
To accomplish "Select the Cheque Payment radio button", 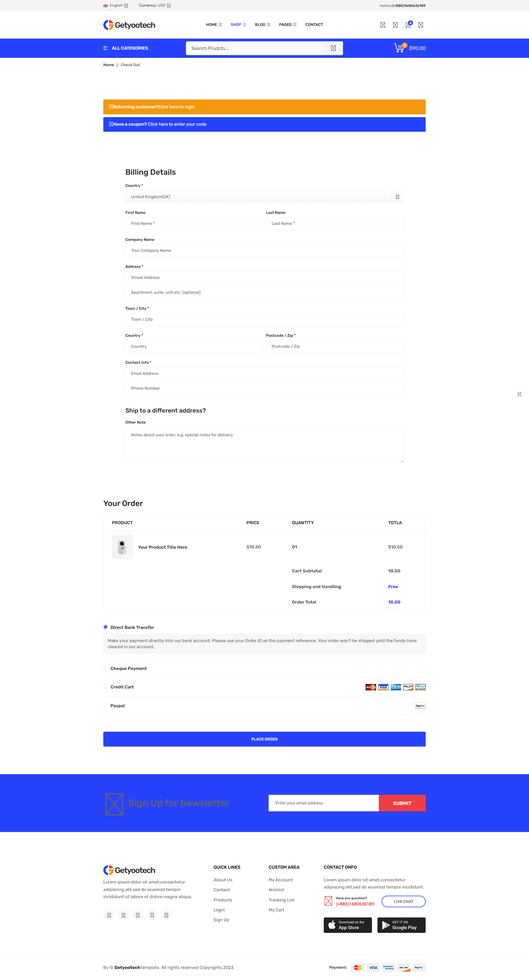I will point(106,668).
